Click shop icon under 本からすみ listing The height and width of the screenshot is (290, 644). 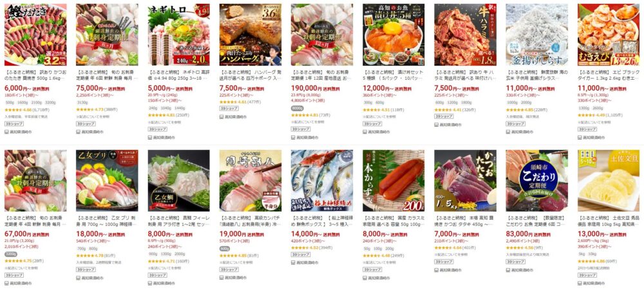[x=365, y=278]
